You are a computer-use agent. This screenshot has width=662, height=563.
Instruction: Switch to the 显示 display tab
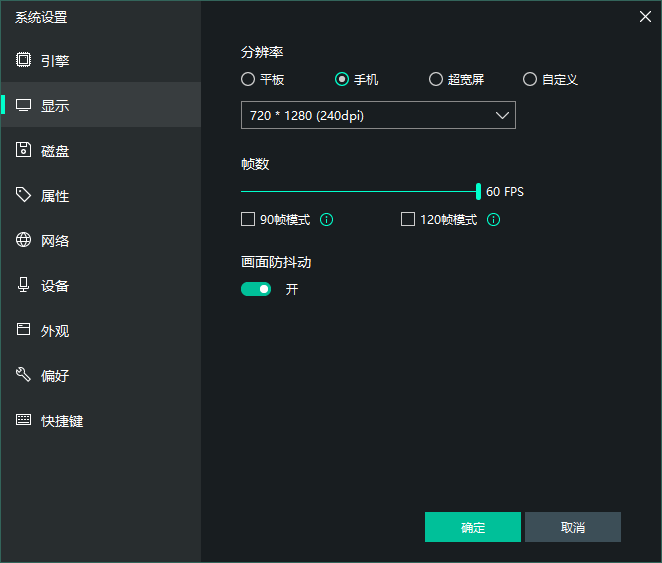click(x=101, y=105)
